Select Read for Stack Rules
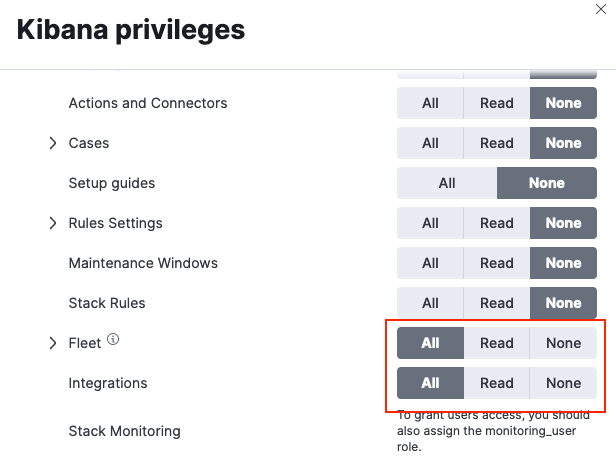 (x=496, y=303)
